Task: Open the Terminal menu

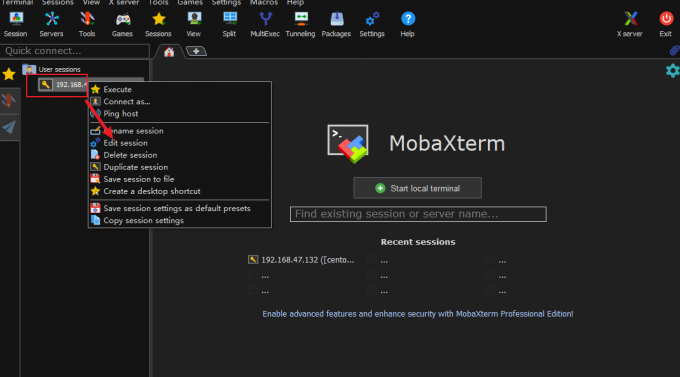Action: click(17, 3)
